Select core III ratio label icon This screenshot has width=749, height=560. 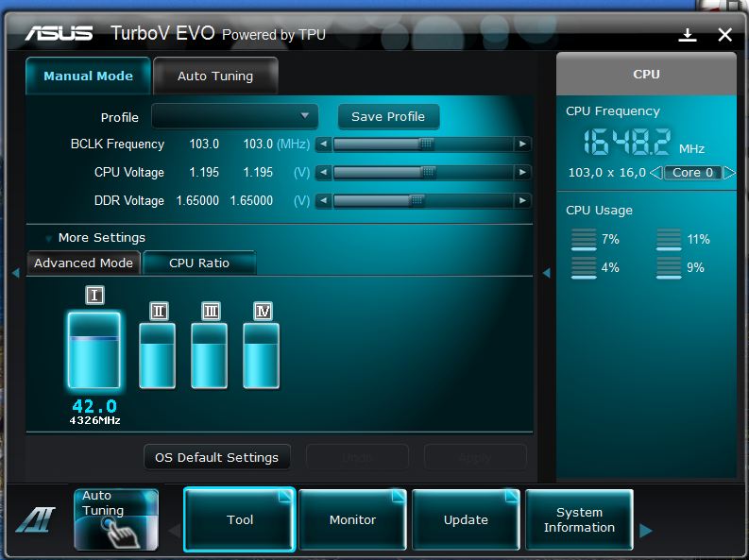tap(211, 312)
